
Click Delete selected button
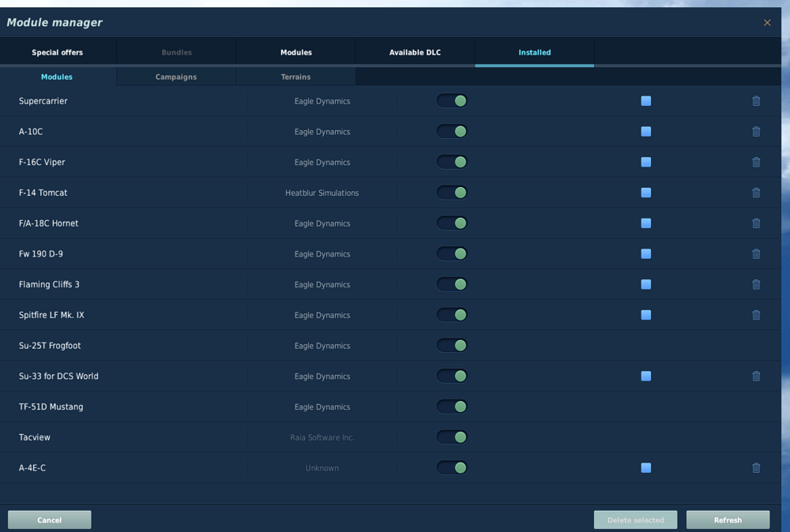point(635,520)
